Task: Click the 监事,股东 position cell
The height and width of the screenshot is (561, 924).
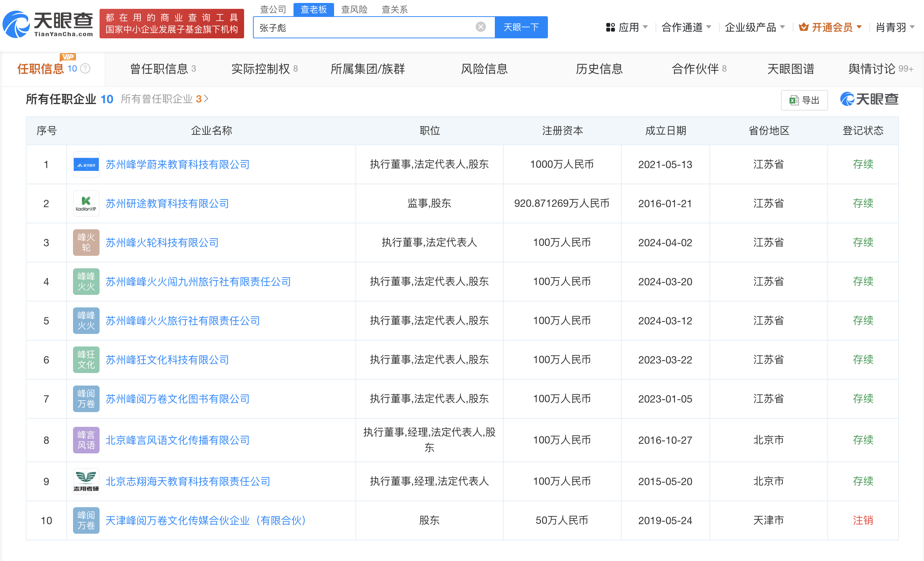Action: 429,203
